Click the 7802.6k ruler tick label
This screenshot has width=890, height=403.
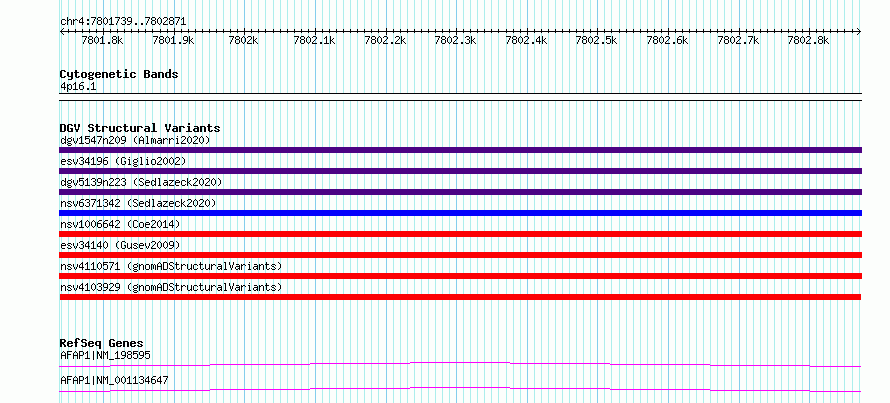(x=668, y=41)
